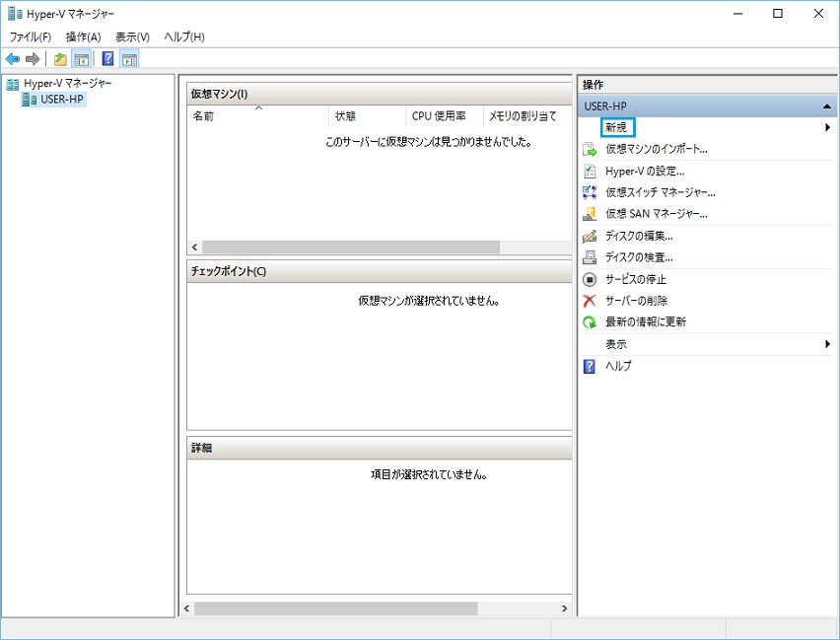Image resolution: width=840 pixels, height=640 pixels.
Task: Click the Hyper-V マネージャー tree root icon
Action: point(12,84)
